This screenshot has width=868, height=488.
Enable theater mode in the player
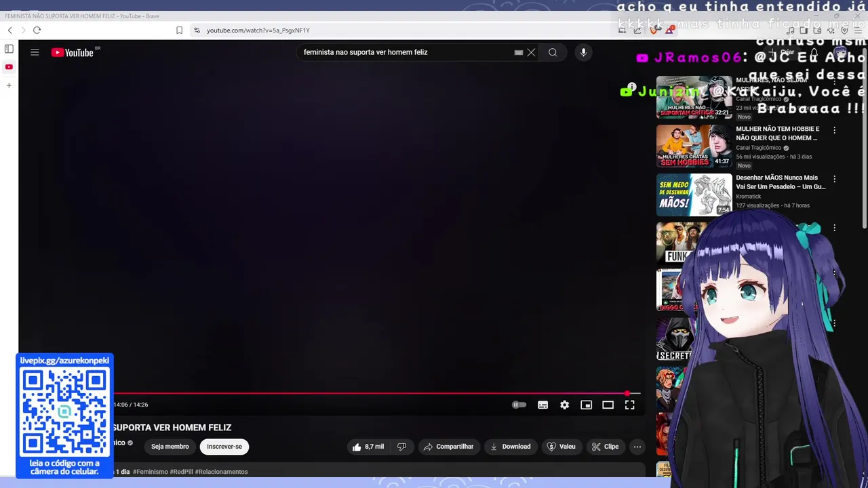[608, 405]
